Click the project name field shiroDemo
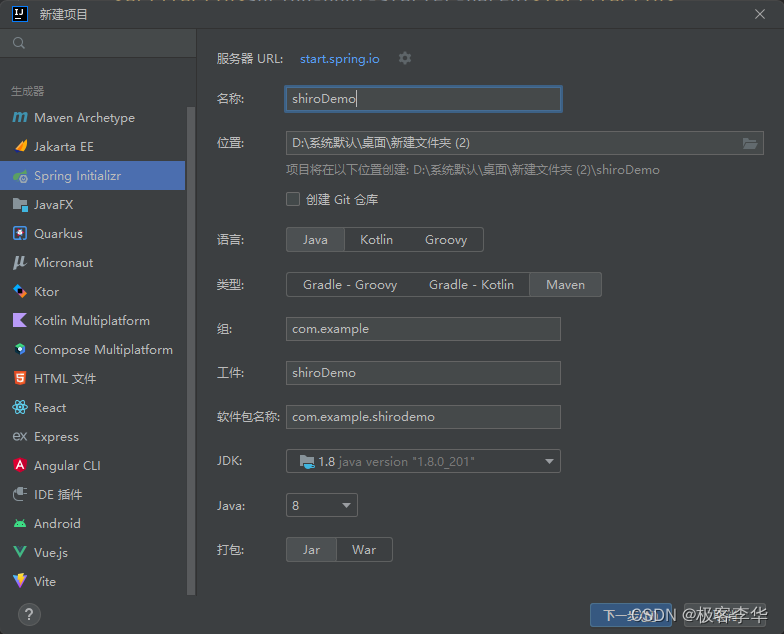Viewport: 784px width, 634px height. (x=424, y=99)
